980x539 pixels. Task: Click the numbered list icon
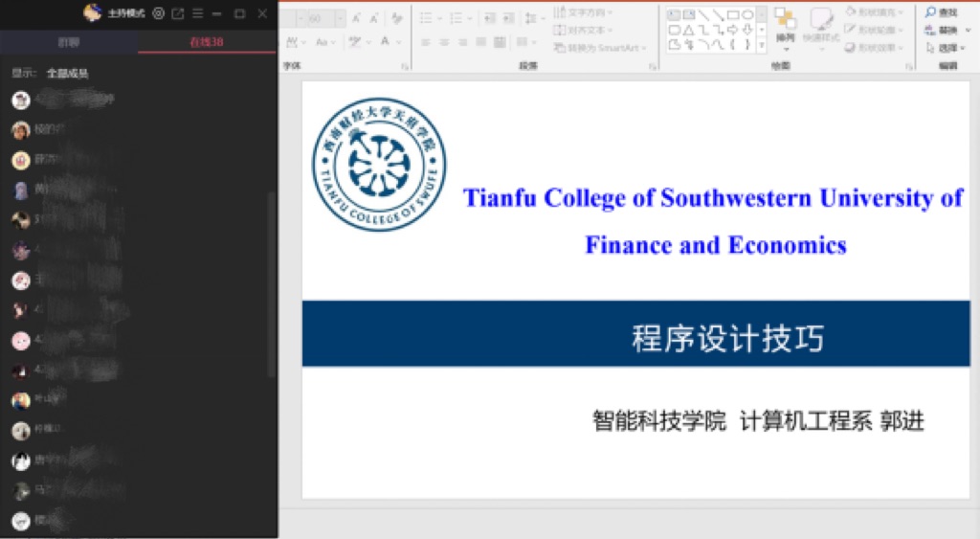(x=456, y=18)
